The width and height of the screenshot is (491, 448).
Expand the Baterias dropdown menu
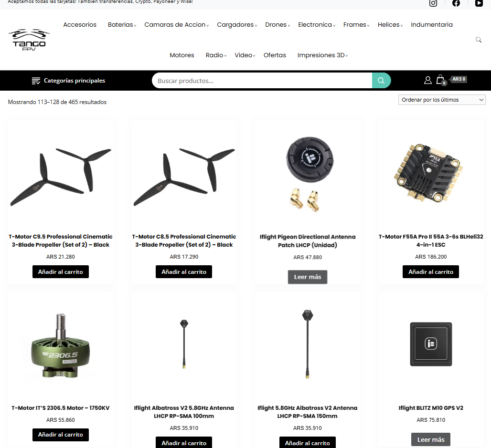click(x=122, y=25)
